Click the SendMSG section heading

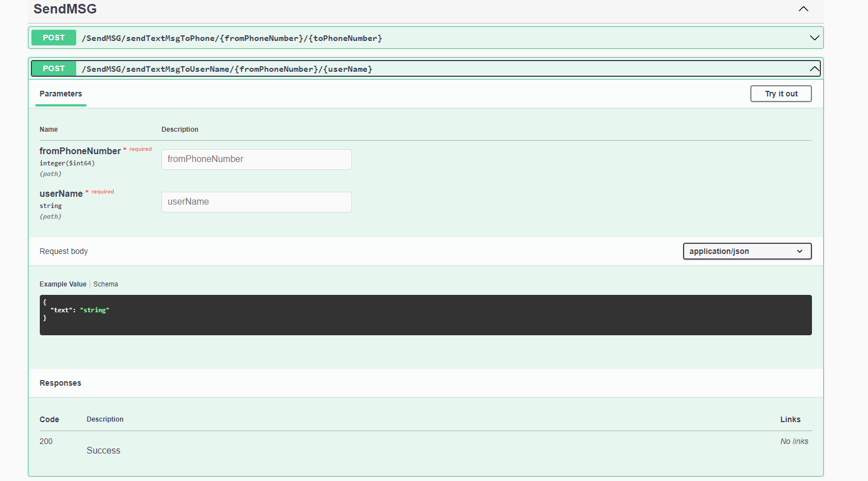pos(65,9)
